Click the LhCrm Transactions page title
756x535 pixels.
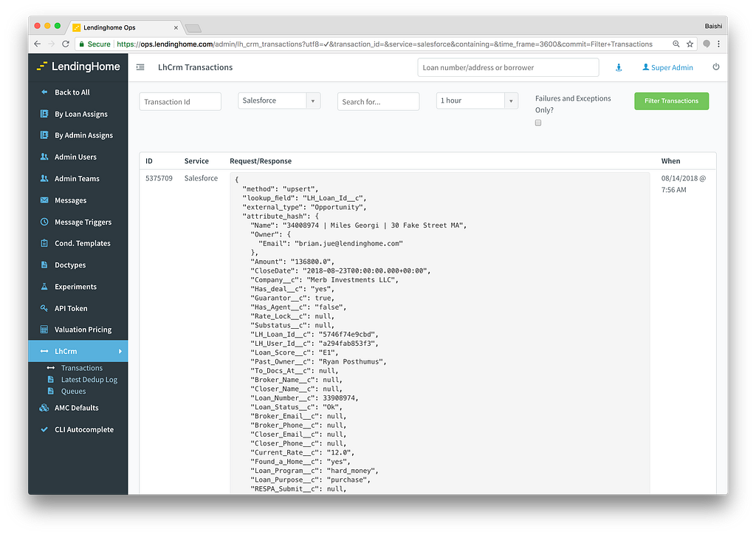point(195,67)
